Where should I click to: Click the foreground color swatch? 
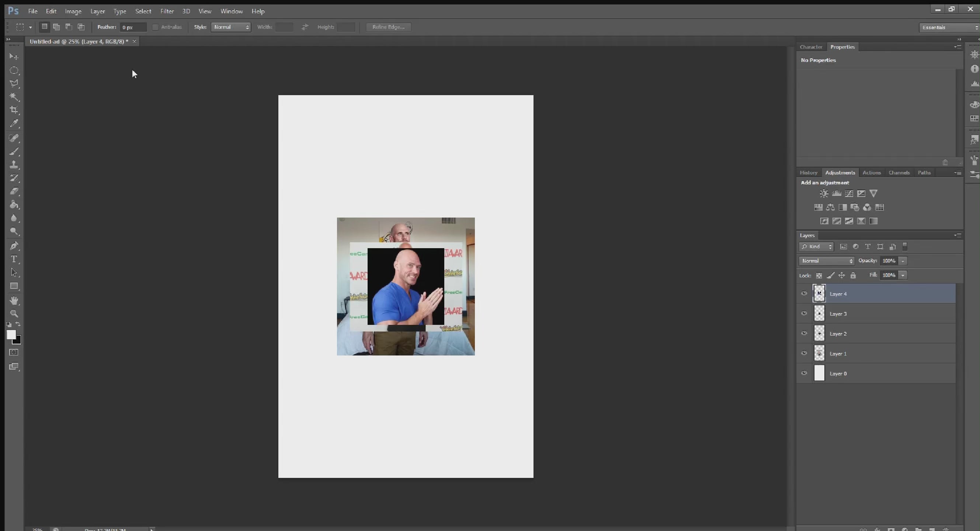(x=11, y=334)
